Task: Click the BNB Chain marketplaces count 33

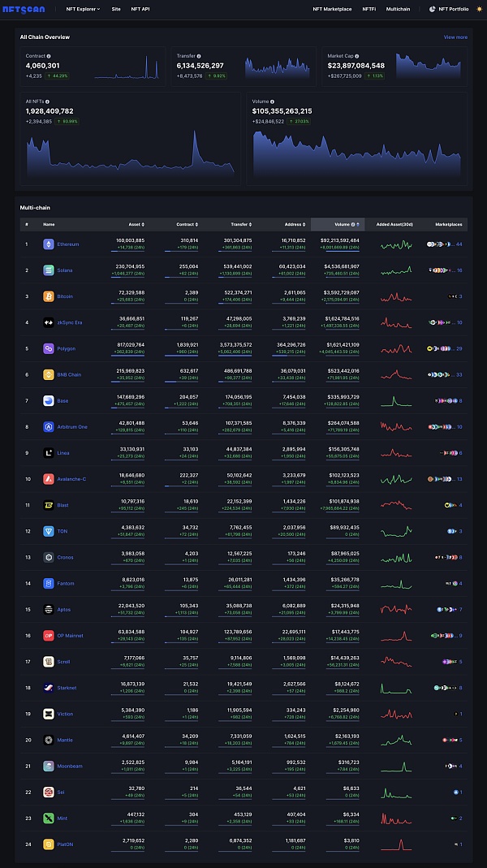Action: tap(459, 375)
